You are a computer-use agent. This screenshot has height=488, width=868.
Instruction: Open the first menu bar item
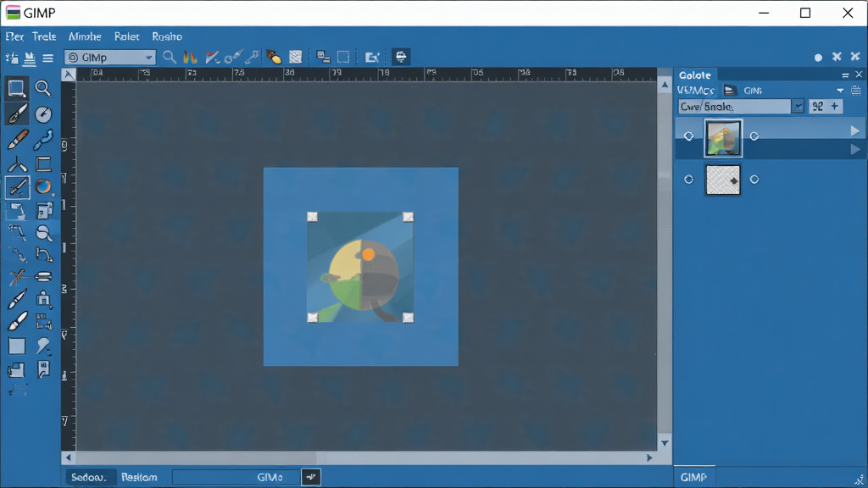(14, 36)
